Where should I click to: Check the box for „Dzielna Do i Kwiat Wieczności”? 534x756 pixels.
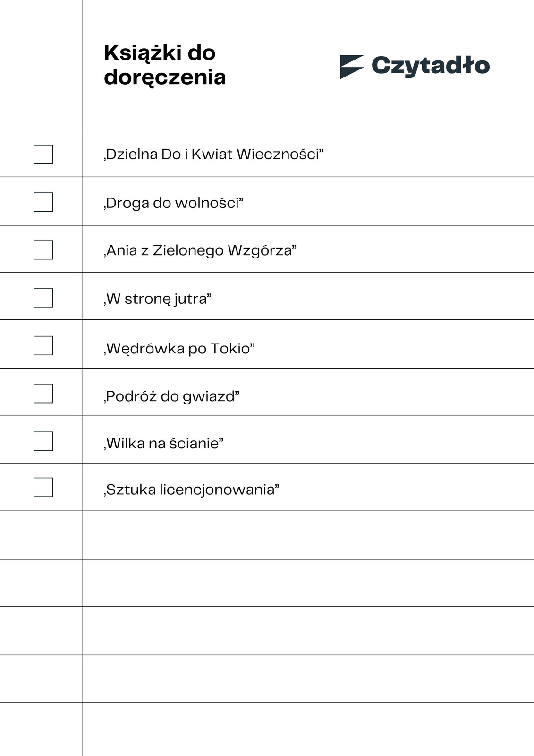(43, 154)
